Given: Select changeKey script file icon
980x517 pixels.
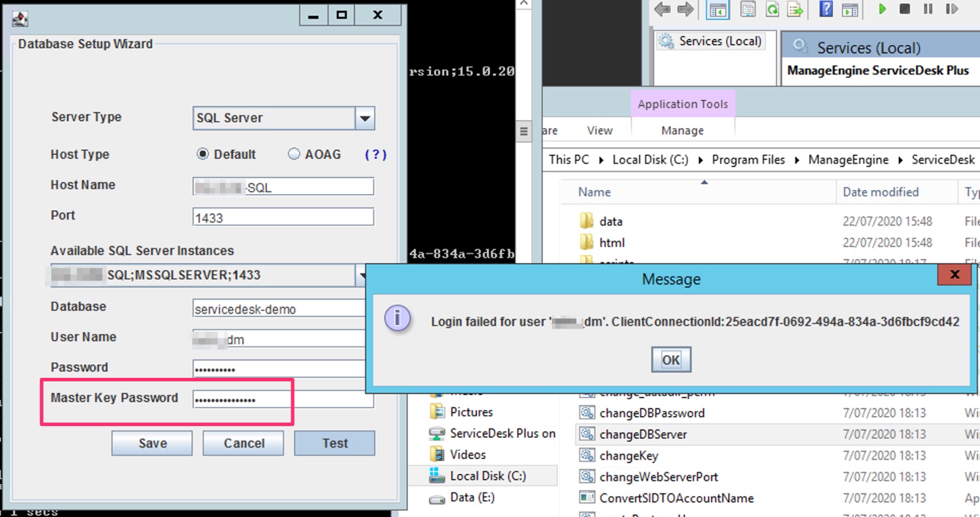Looking at the screenshot, I should pos(587,455).
